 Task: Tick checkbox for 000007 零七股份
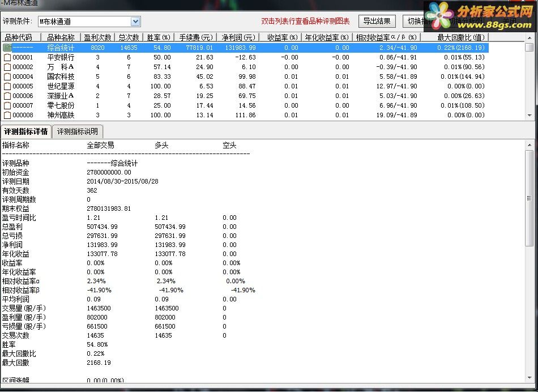pos(7,105)
